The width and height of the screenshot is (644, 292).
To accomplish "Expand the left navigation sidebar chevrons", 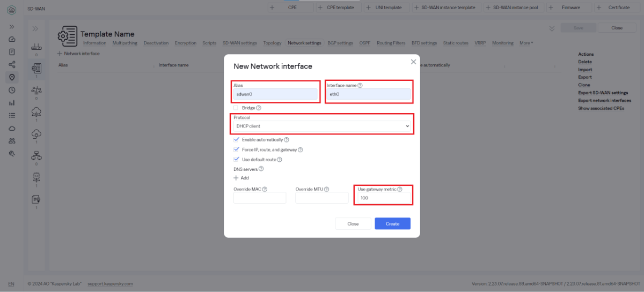I will pos(12,26).
